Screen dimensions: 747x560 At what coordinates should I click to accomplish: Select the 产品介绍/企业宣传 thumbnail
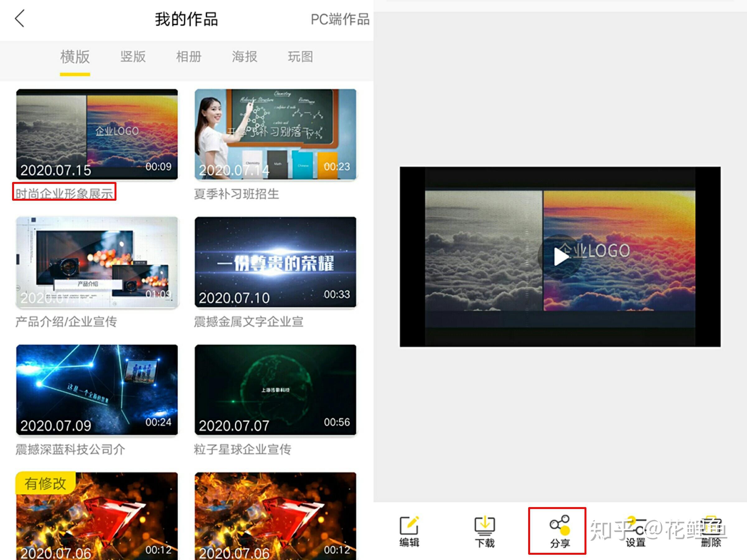coord(97,262)
